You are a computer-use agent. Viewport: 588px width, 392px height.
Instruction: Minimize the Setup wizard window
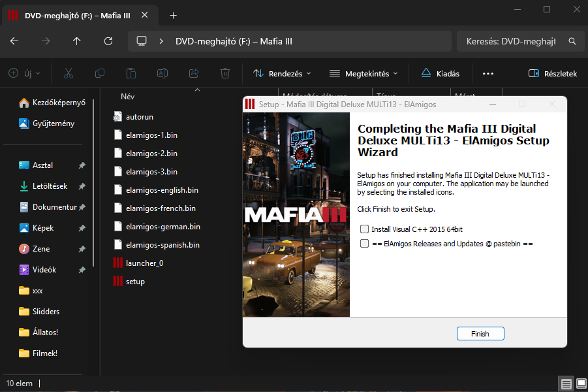[x=493, y=104]
